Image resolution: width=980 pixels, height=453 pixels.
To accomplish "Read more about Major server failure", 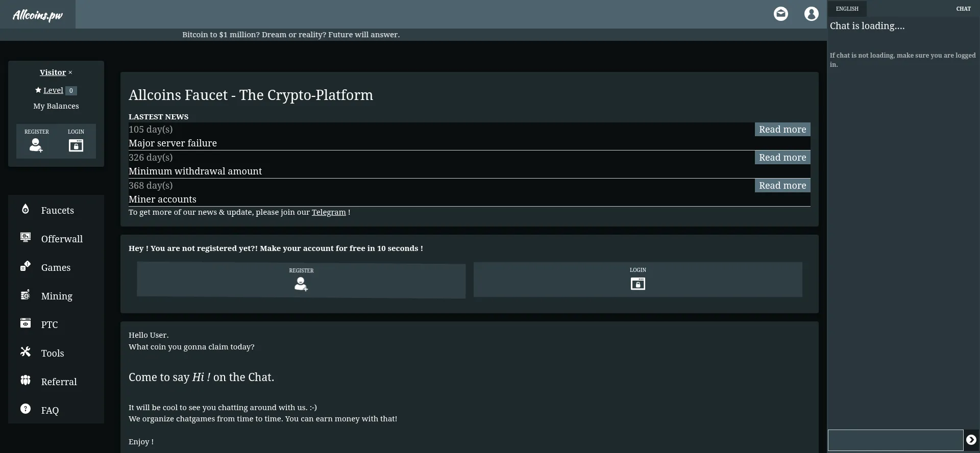I will 782,129.
